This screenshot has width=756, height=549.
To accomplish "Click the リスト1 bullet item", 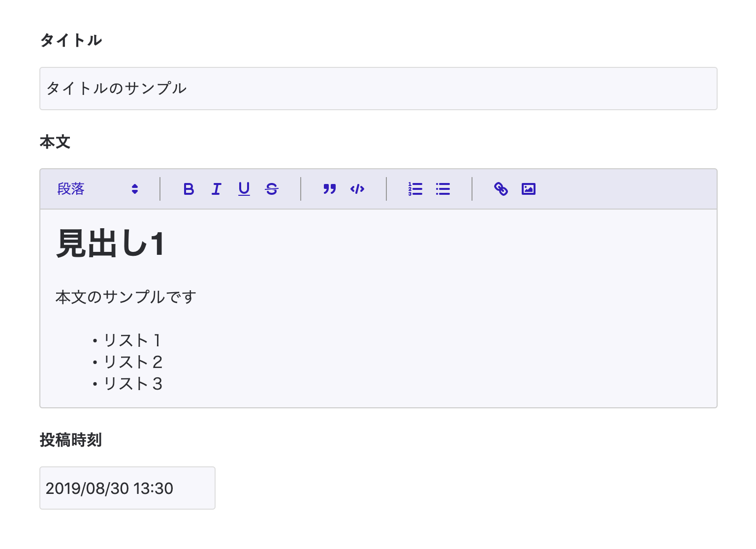I will [x=132, y=340].
